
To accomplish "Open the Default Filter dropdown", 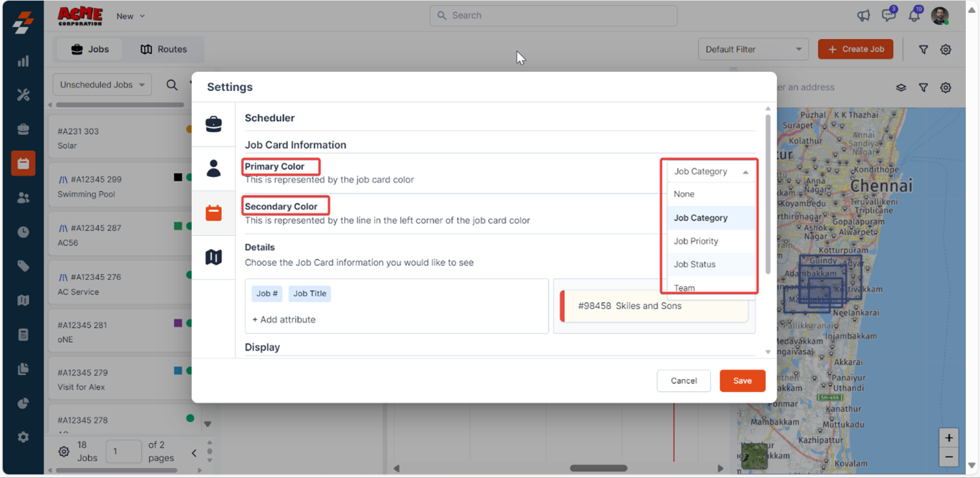I will (753, 49).
